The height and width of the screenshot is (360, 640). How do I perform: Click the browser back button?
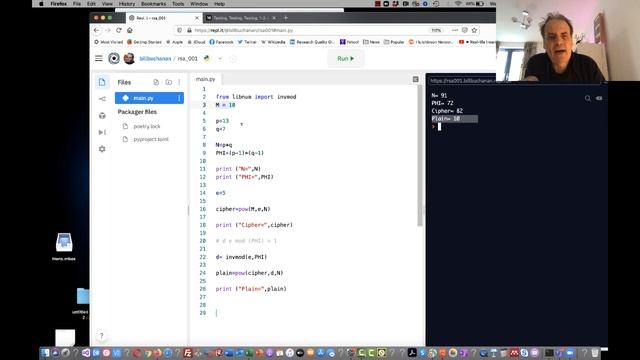(x=97, y=30)
